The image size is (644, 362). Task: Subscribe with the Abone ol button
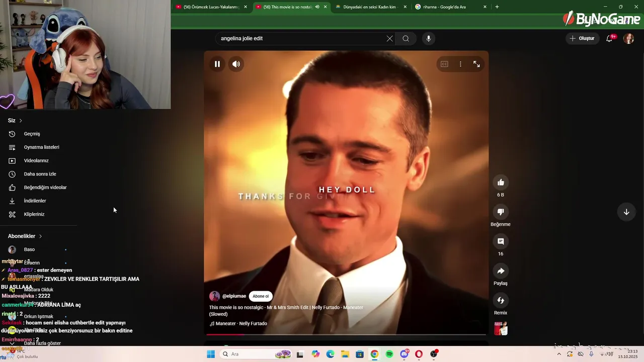tap(261, 296)
